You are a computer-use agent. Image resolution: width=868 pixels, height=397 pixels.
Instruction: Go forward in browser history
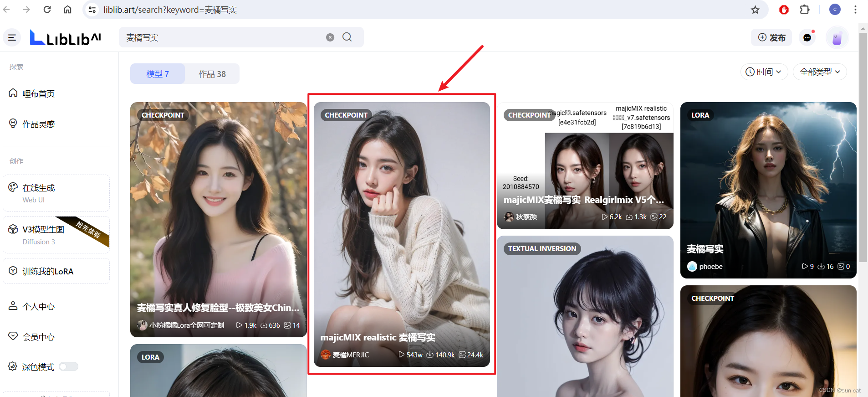(26, 10)
